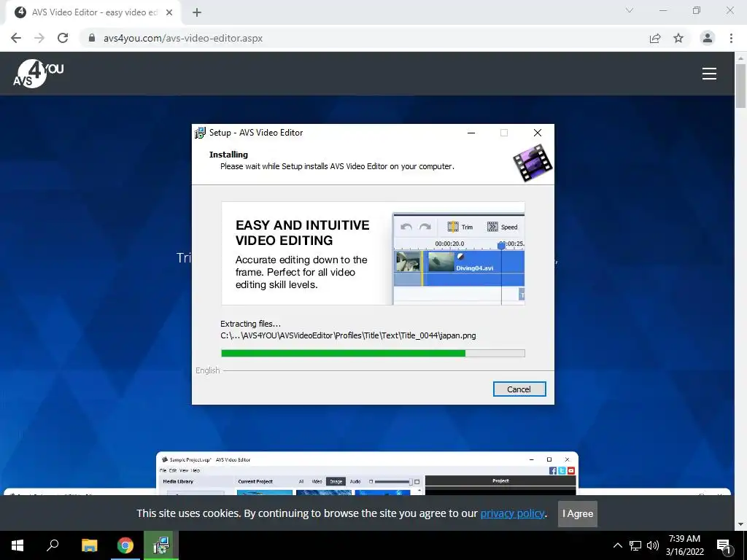Image resolution: width=747 pixels, height=560 pixels.
Task: Open network status tray icon
Action: (x=635, y=545)
